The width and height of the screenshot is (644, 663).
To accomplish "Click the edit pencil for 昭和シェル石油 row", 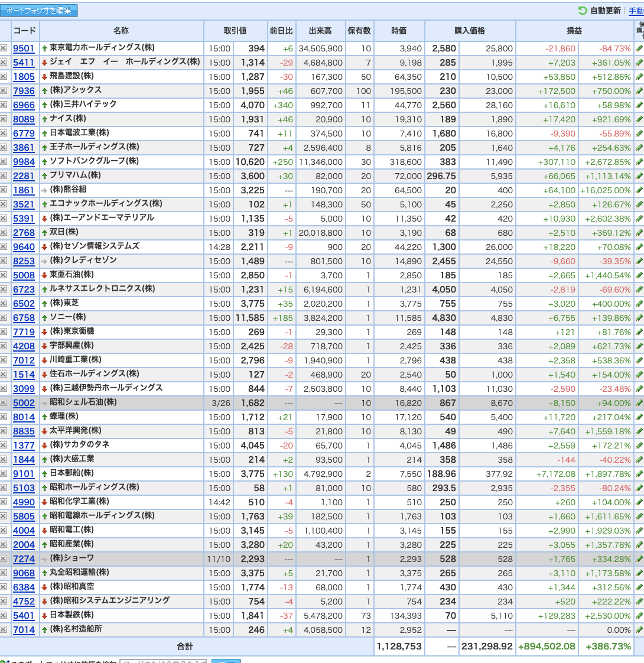I will tap(639, 403).
